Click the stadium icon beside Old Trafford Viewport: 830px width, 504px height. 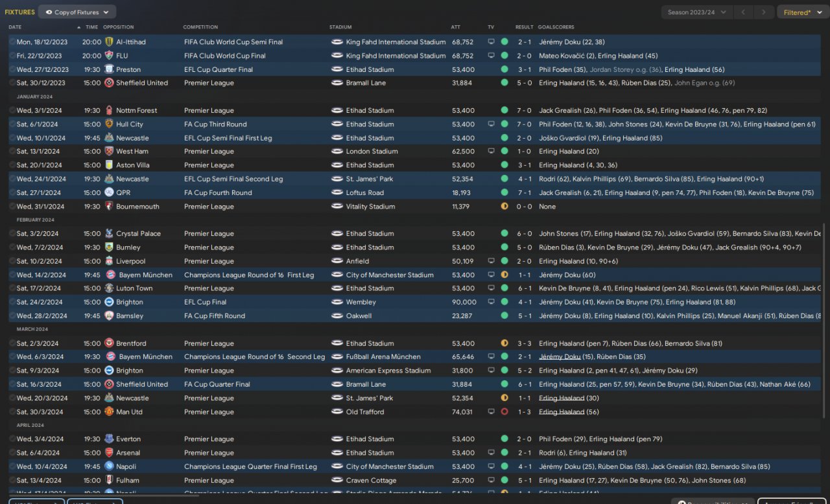(x=337, y=412)
